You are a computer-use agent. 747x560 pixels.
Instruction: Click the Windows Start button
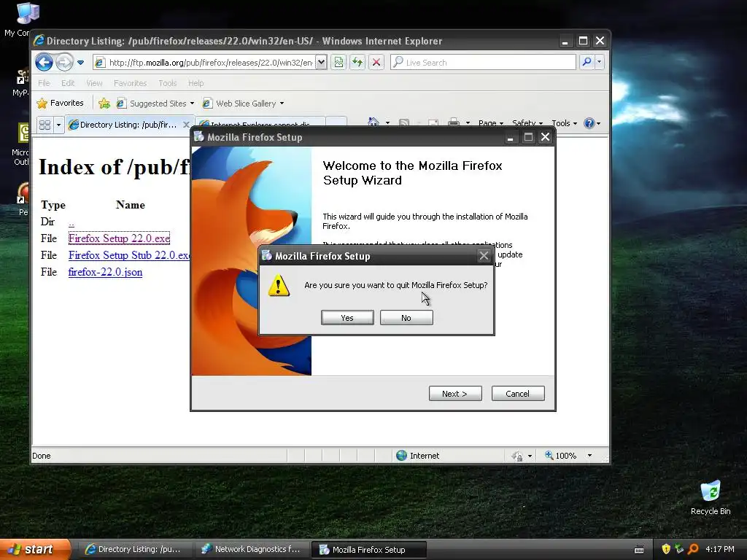(34, 549)
